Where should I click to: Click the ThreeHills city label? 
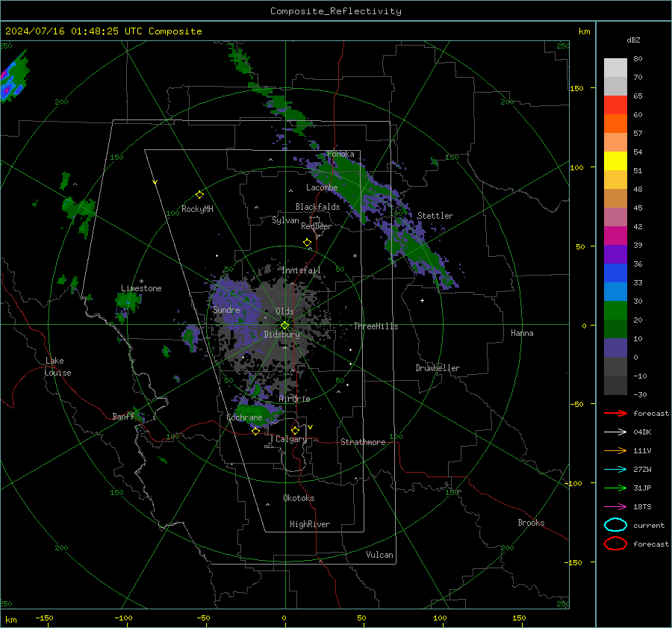pyautogui.click(x=376, y=326)
